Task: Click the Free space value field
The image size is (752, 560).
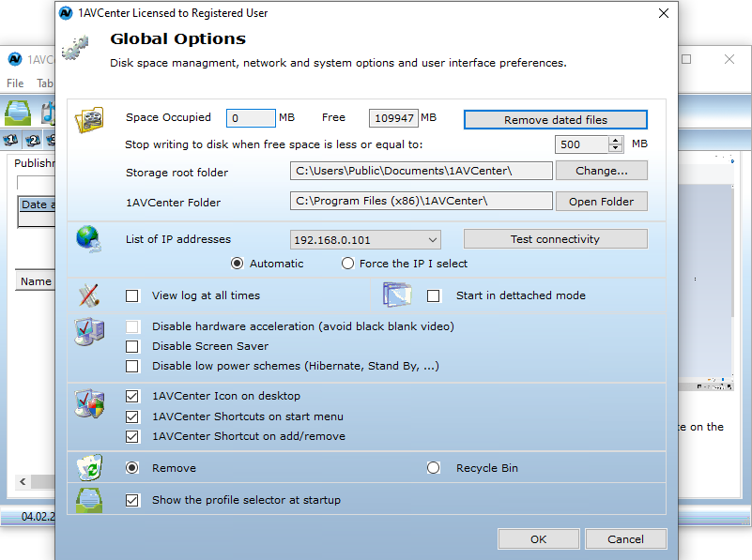Action: 393,118
